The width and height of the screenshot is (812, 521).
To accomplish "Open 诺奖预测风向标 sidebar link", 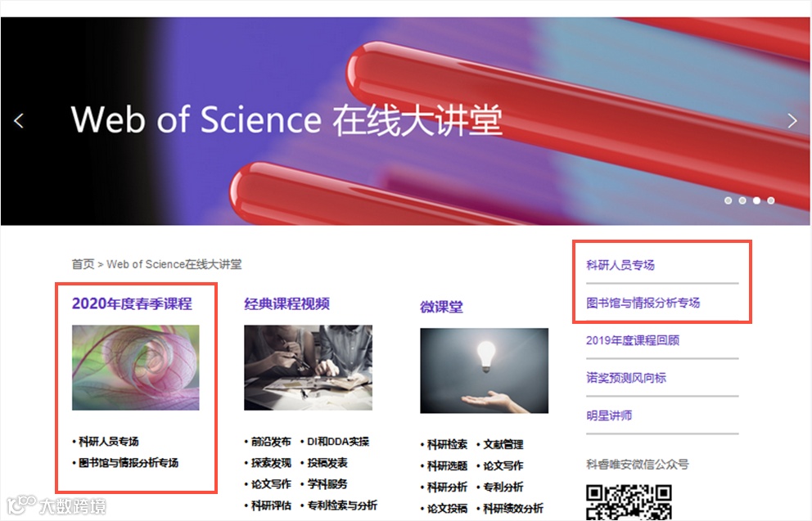I will pyautogui.click(x=626, y=378).
